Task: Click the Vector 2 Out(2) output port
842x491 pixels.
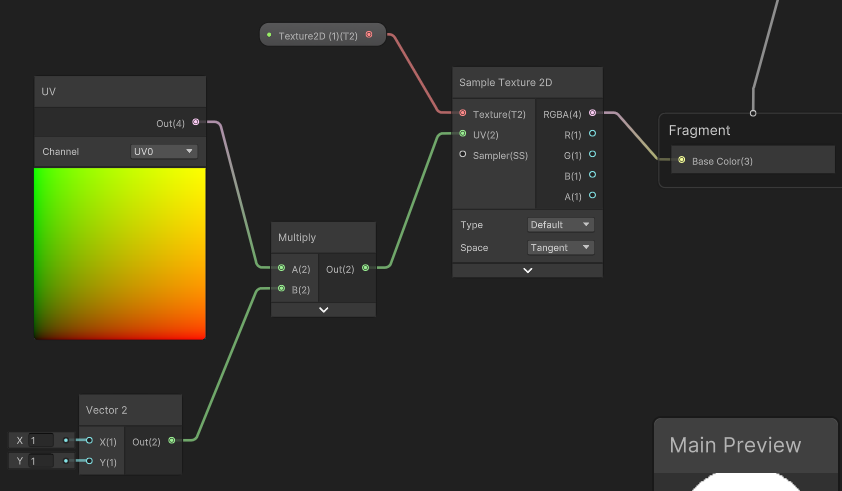Action: [172, 441]
